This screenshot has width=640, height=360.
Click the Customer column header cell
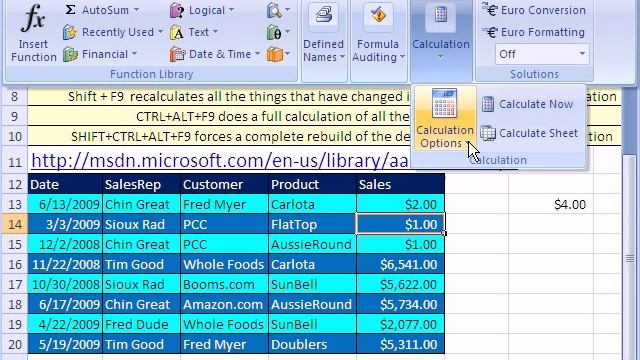(x=224, y=184)
